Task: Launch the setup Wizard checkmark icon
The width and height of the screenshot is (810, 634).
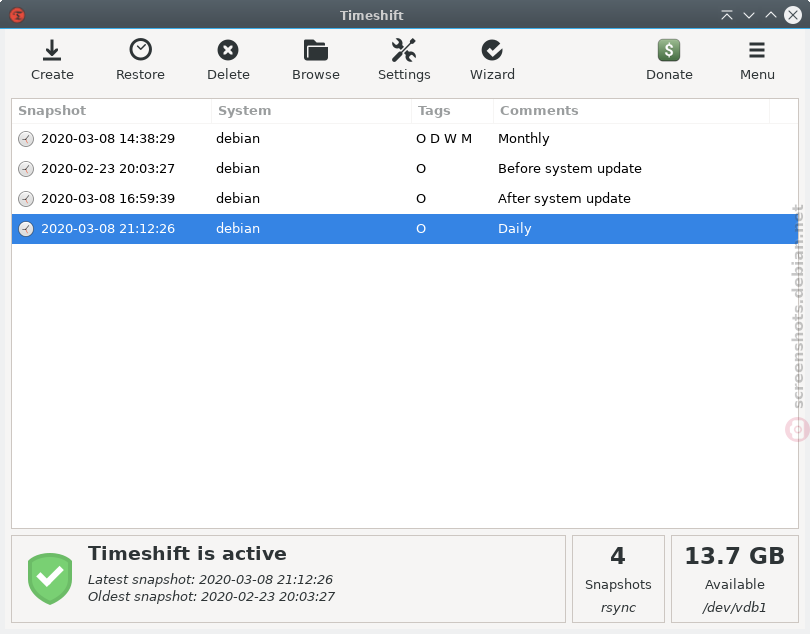Action: coord(492,50)
